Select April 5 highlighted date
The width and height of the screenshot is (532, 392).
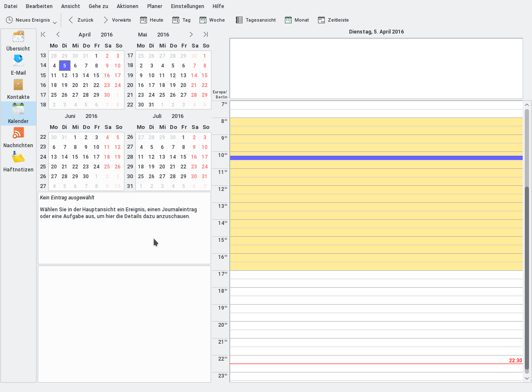[x=65, y=66]
